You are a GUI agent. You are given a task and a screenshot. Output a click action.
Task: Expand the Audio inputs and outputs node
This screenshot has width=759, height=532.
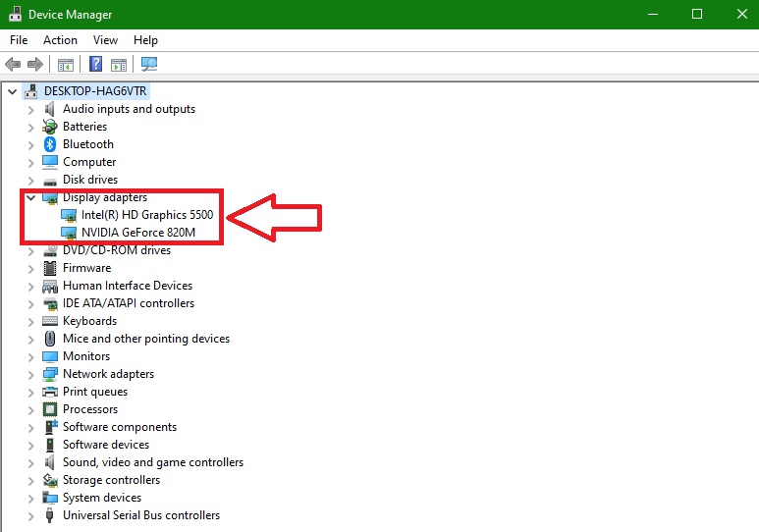click(x=31, y=110)
